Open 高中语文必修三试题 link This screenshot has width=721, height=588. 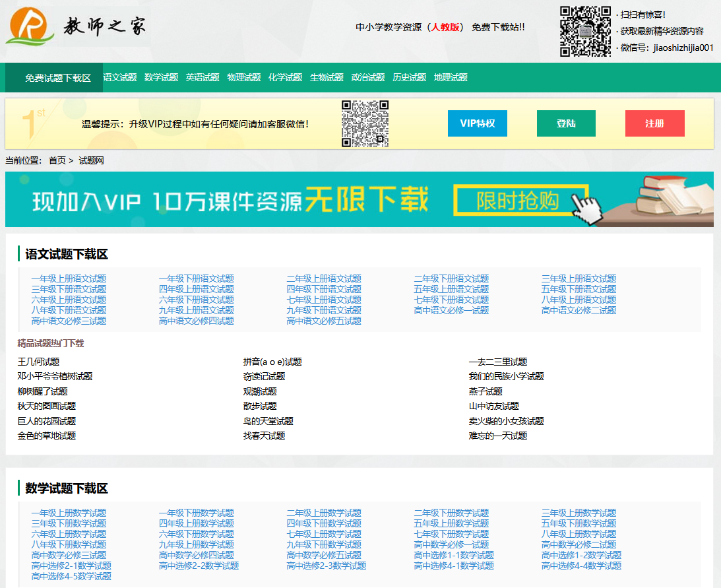(69, 321)
